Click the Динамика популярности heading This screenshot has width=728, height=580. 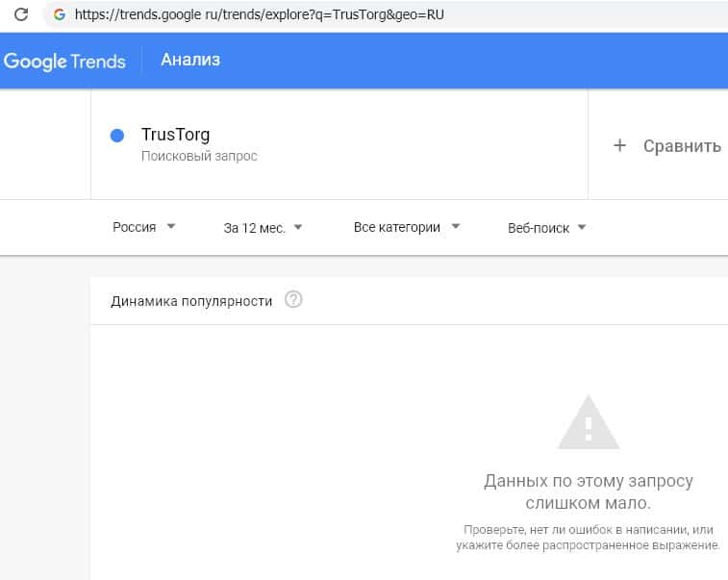191,301
